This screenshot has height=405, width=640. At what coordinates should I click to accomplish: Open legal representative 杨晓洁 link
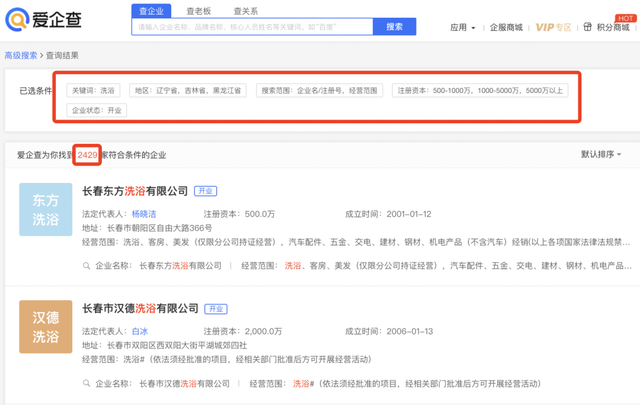coord(144,214)
